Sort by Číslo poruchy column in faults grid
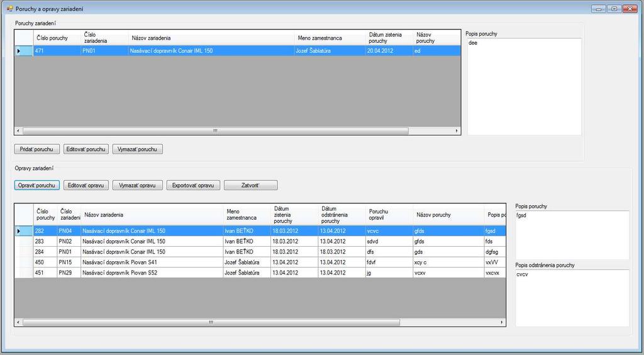Viewport: 644px width, 355px height. tap(57, 38)
